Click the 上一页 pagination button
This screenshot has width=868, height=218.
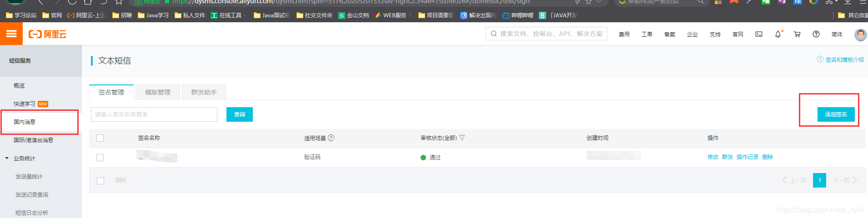(794, 180)
